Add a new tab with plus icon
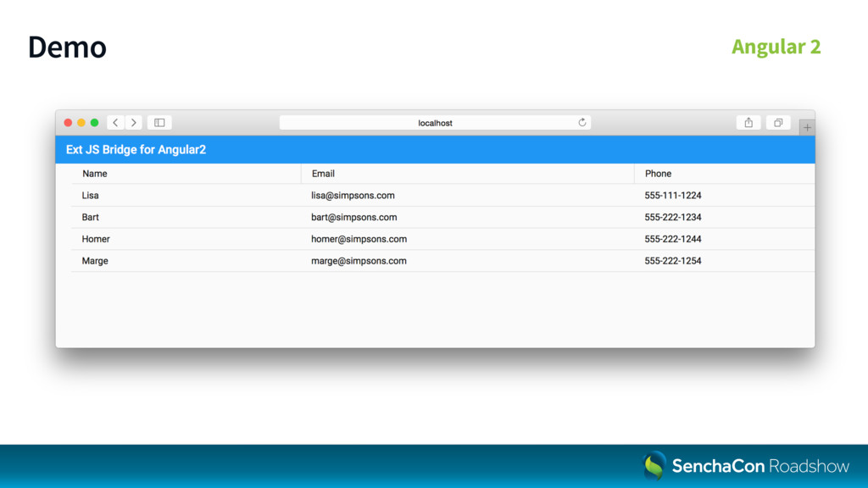The image size is (868, 488). [807, 128]
